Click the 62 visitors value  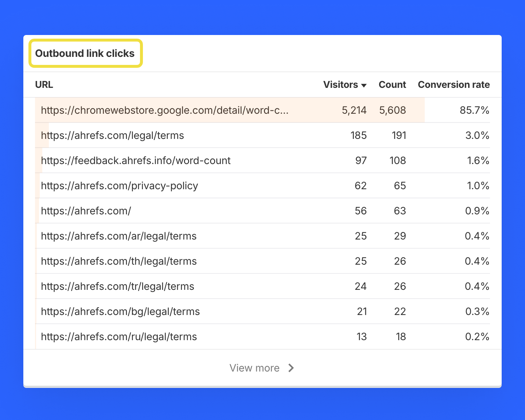[x=361, y=186]
